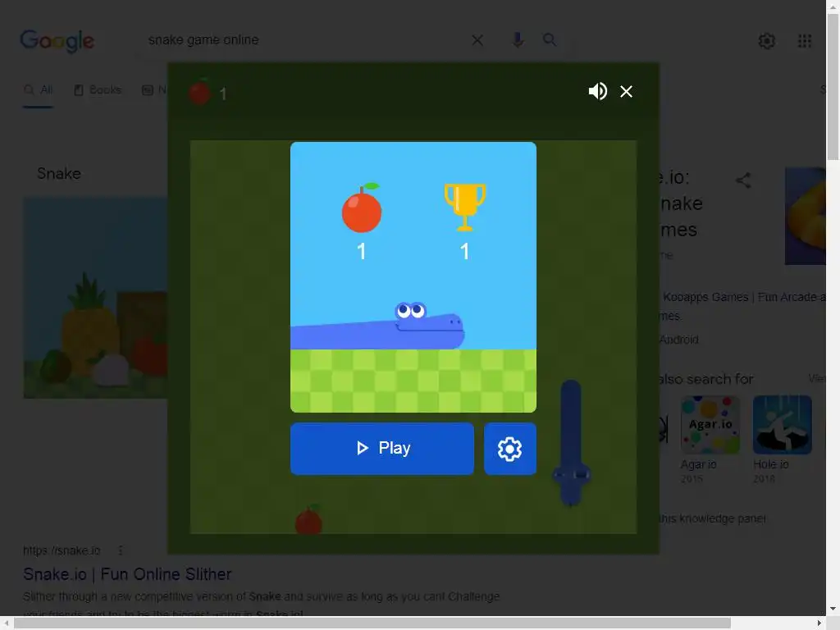Click the apple on the game board
This screenshot has width=840, height=630.
point(308,519)
